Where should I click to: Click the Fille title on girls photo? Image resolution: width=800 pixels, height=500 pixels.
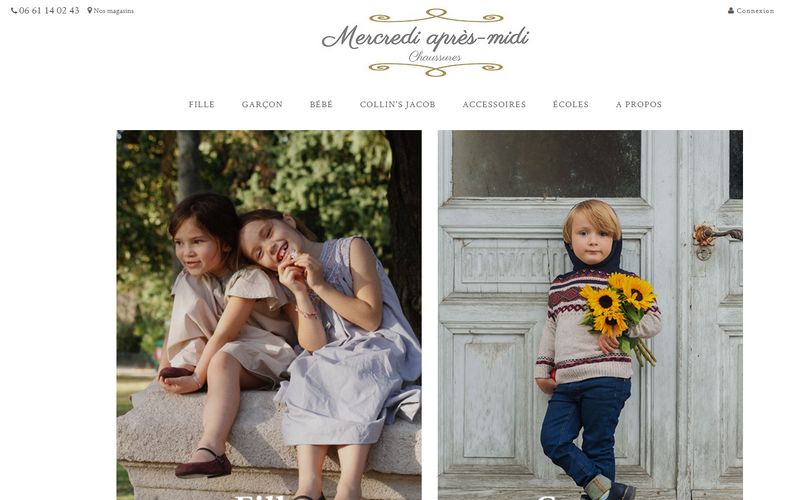267,496
